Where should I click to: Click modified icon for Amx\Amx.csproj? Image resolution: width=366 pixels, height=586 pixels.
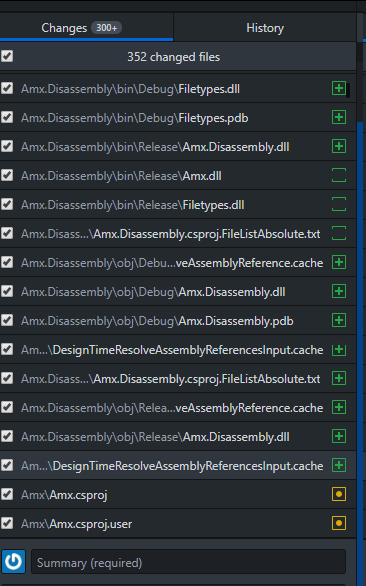[x=339, y=494]
